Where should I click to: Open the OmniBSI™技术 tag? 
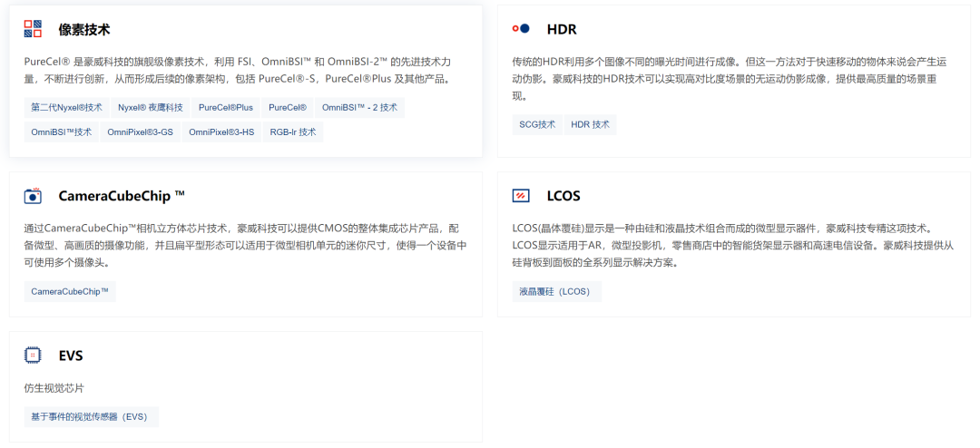point(62,131)
